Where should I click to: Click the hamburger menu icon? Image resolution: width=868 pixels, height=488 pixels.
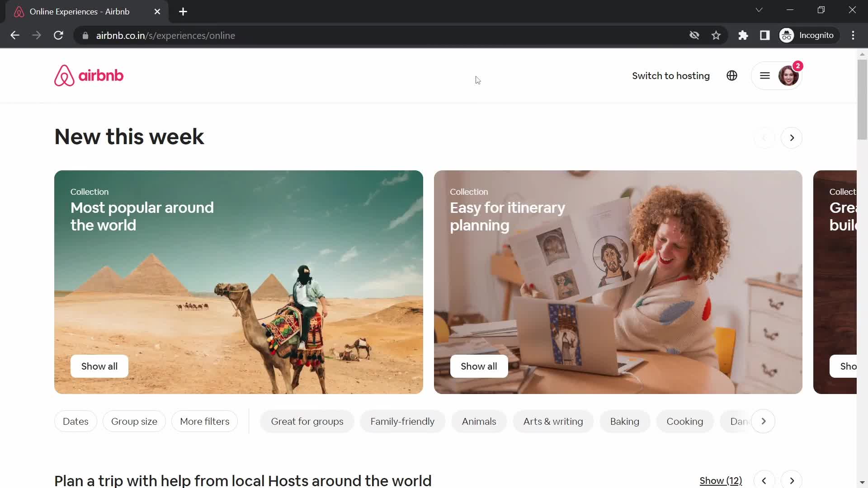[764, 75]
